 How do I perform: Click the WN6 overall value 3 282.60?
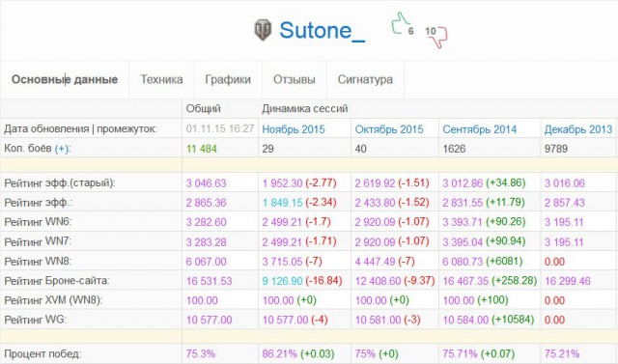pyautogui.click(x=206, y=222)
